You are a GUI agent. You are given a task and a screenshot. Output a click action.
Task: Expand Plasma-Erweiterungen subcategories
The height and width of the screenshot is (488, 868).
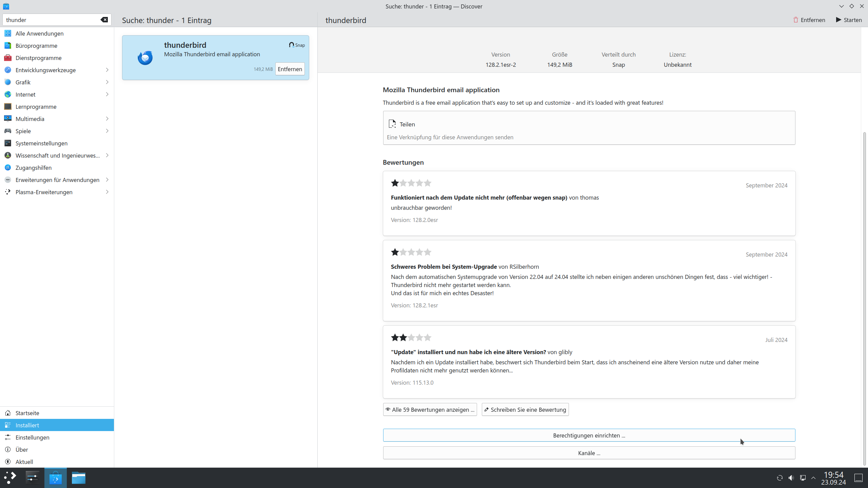(107, 192)
